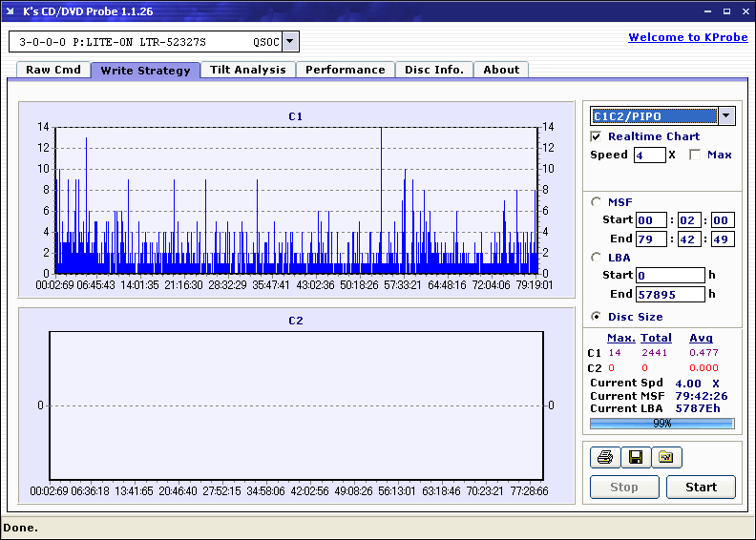
Task: Open the Disc Info. tab
Action: [x=433, y=70]
